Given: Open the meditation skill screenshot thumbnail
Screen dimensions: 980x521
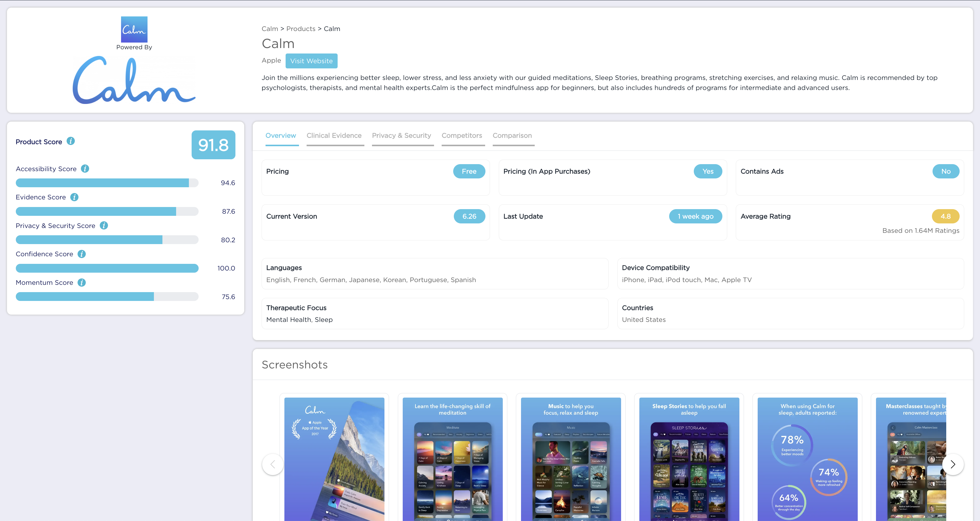Looking at the screenshot, I should point(453,459).
